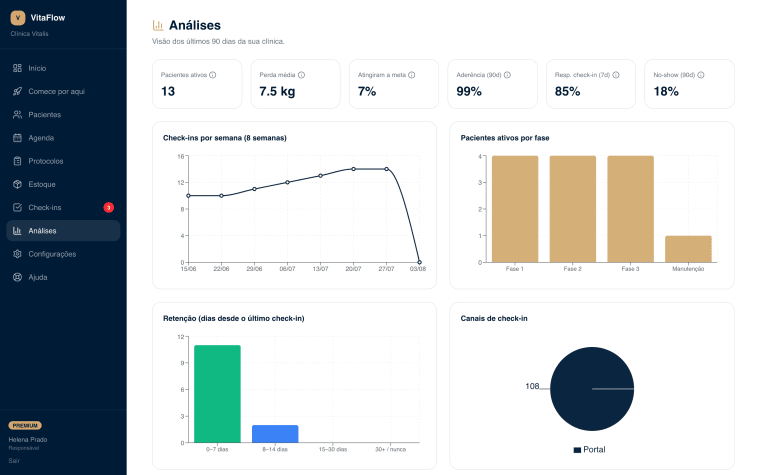
Task: Open the Agenda menu item
Action: point(63,138)
